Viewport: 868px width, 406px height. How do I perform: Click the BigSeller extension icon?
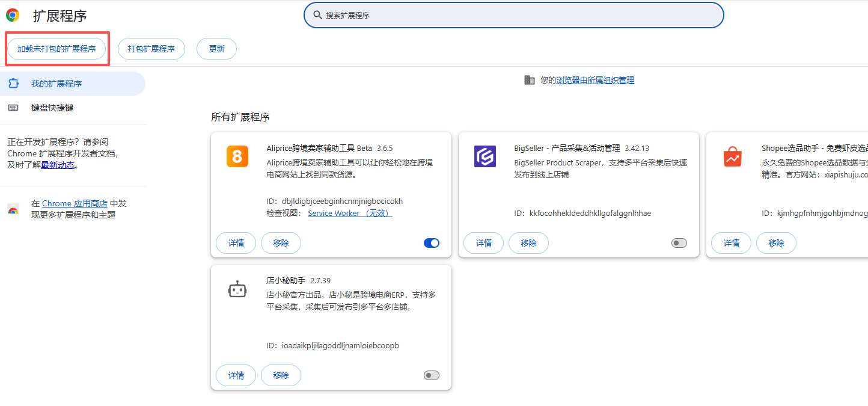[484, 156]
